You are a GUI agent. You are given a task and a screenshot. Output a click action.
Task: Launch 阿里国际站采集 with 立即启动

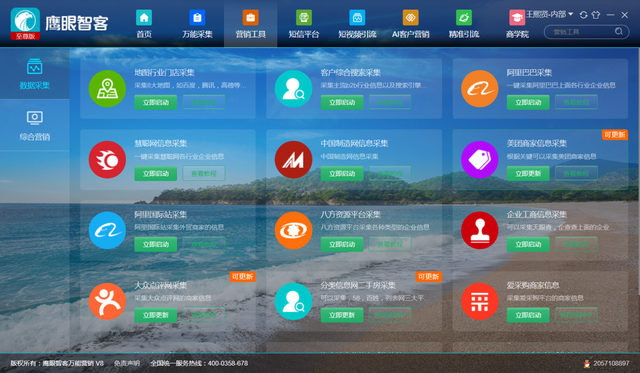[x=156, y=244]
